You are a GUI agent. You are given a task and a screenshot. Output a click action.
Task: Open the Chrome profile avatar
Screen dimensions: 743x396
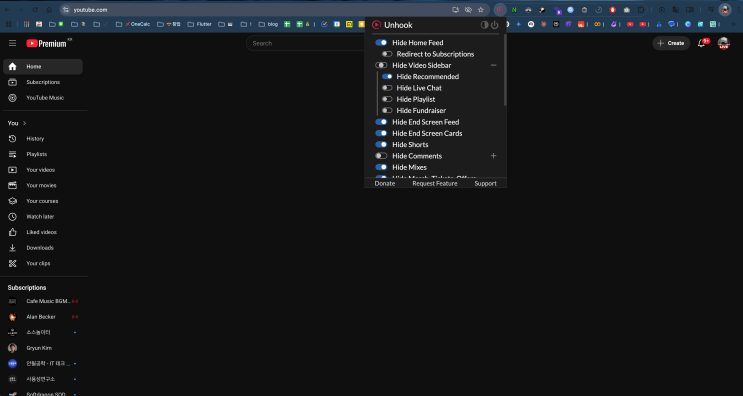tap(725, 9)
